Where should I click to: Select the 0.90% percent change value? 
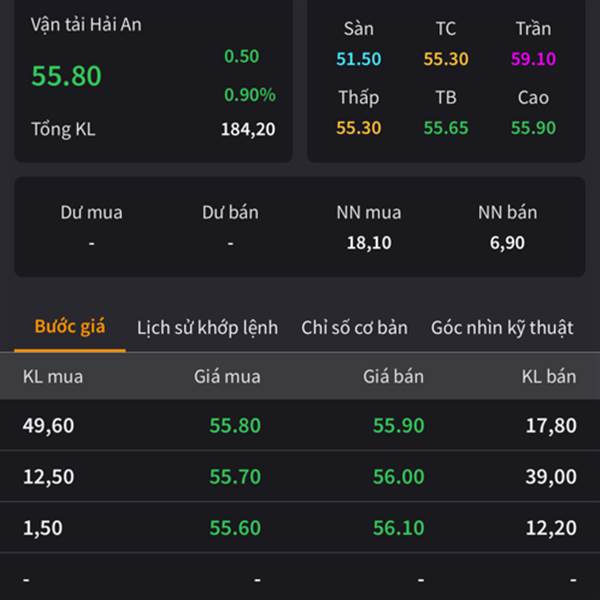click(x=249, y=95)
